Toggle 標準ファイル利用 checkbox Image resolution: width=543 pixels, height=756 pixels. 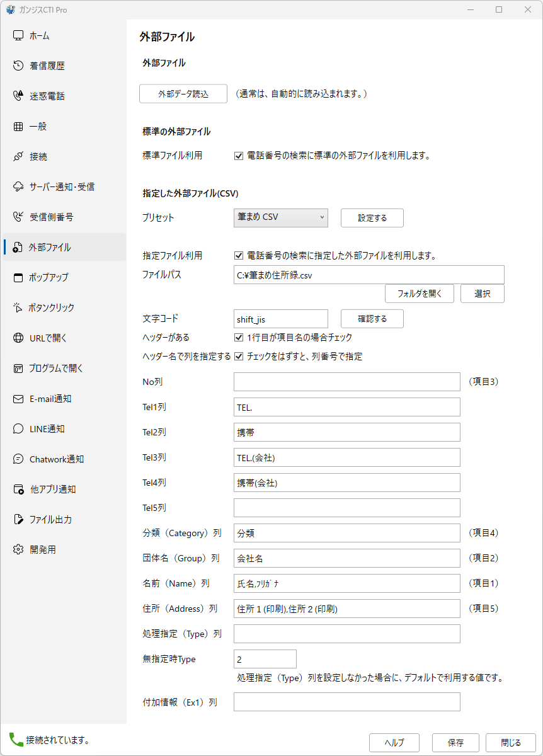[x=239, y=156]
